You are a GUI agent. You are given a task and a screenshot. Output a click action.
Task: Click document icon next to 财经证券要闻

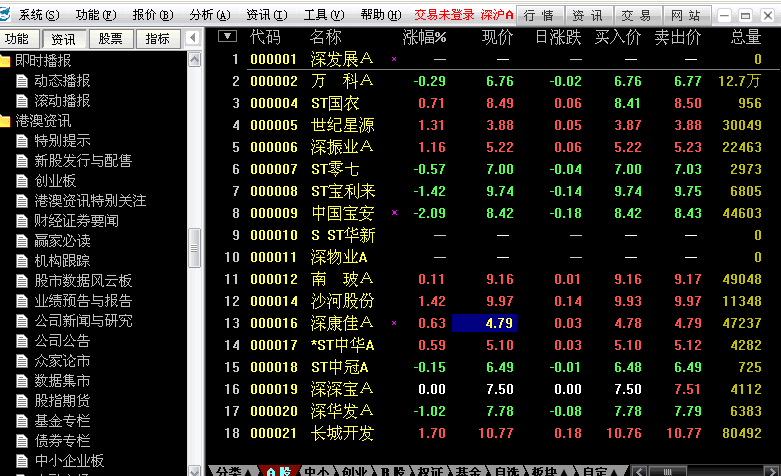pyautogui.click(x=22, y=221)
